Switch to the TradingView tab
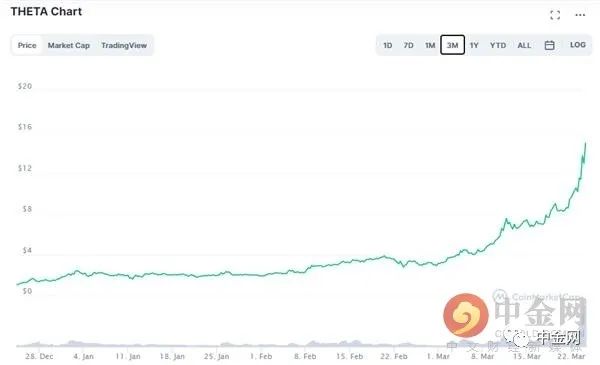This screenshot has width=600, height=365. tap(124, 45)
